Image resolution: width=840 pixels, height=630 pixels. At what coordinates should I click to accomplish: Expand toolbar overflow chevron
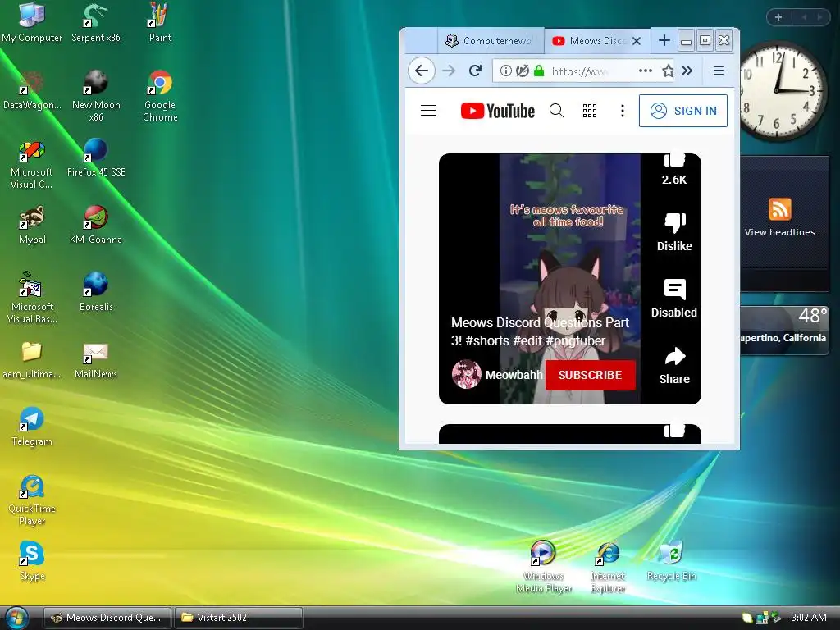tap(687, 71)
